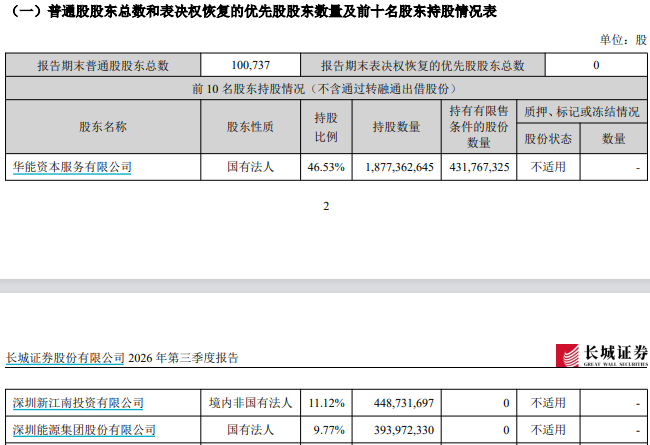The height and width of the screenshot is (445, 650).
Task: Select the holding ratio 9.77%
Action: [329, 430]
